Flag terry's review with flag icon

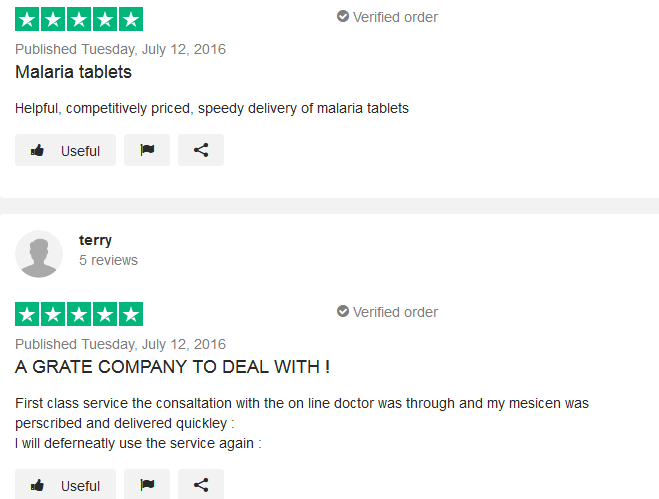point(147,484)
